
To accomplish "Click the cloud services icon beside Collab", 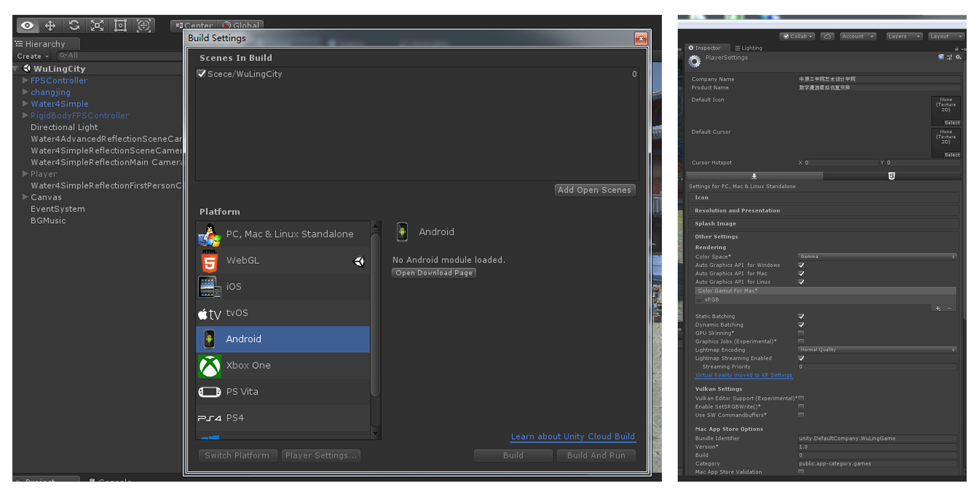I will (x=827, y=36).
